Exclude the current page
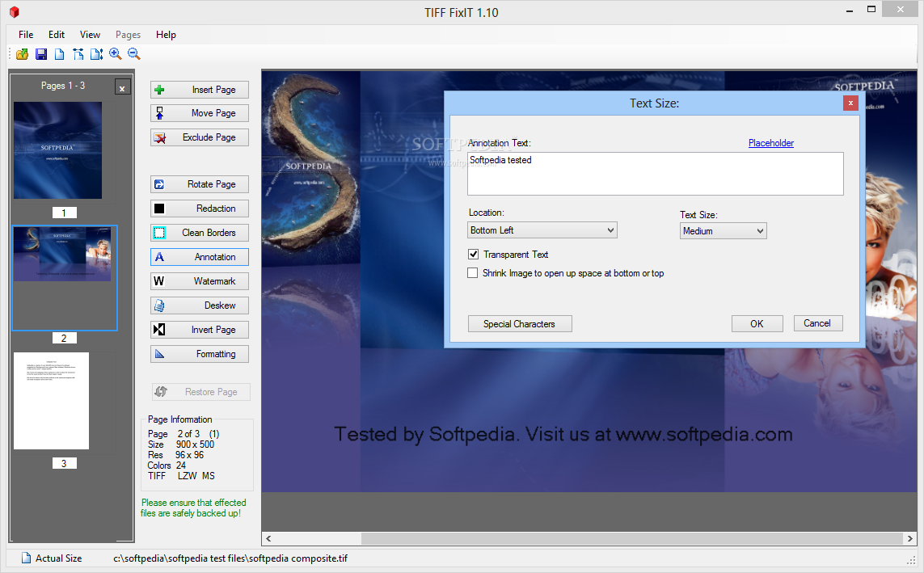Screen dimensions: 924x573 tap(199, 137)
